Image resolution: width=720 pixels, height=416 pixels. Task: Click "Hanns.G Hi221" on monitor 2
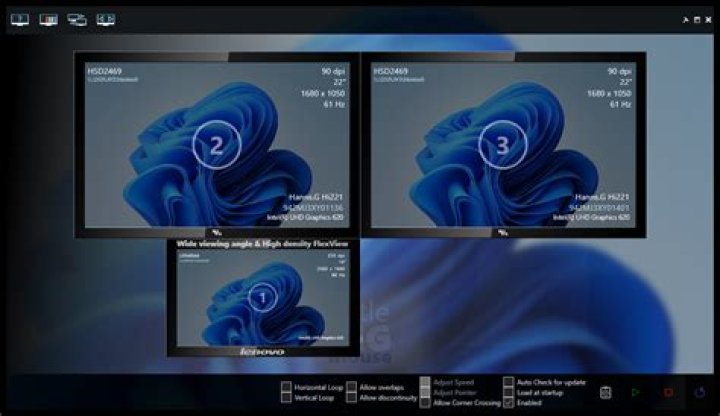coord(316,197)
